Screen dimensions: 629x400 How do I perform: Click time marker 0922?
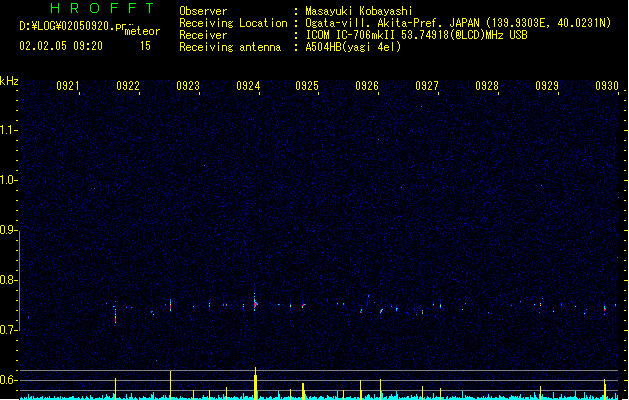tap(128, 86)
